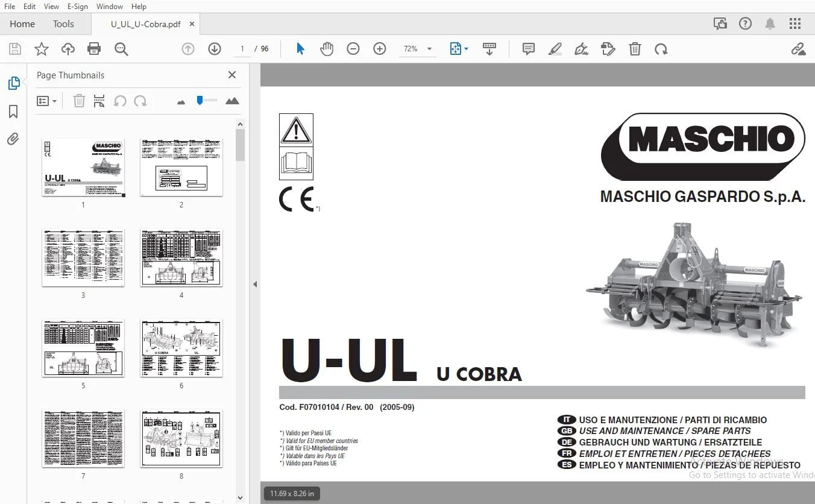
Task: Click the thumbnails scrollbar down arrow
Action: click(240, 498)
